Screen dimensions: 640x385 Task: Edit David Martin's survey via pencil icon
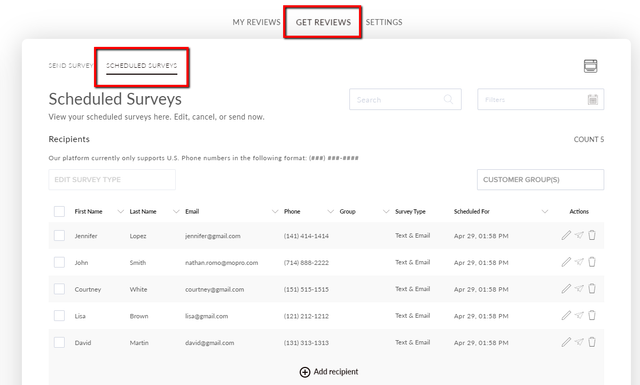click(x=566, y=342)
